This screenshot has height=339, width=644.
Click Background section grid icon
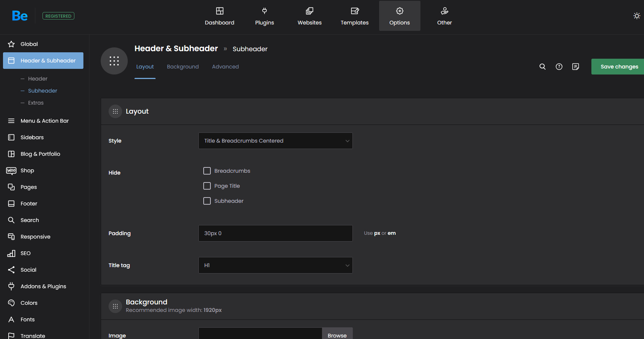click(115, 306)
